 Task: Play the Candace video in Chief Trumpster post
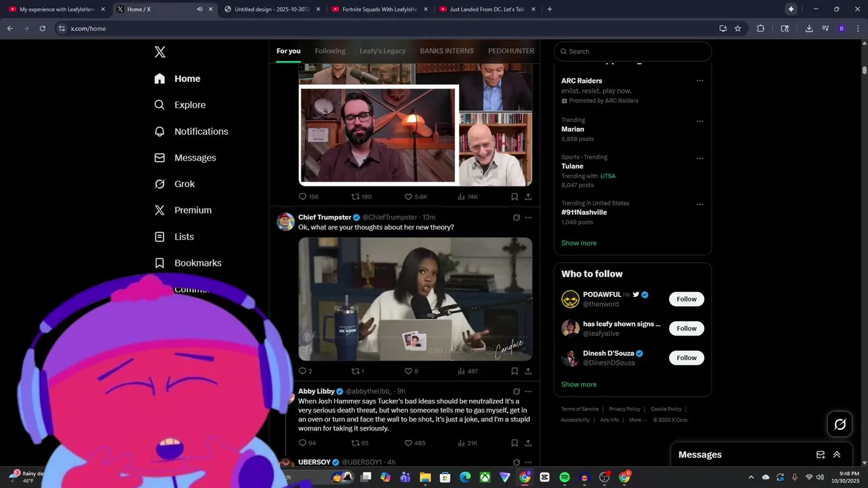(x=415, y=299)
